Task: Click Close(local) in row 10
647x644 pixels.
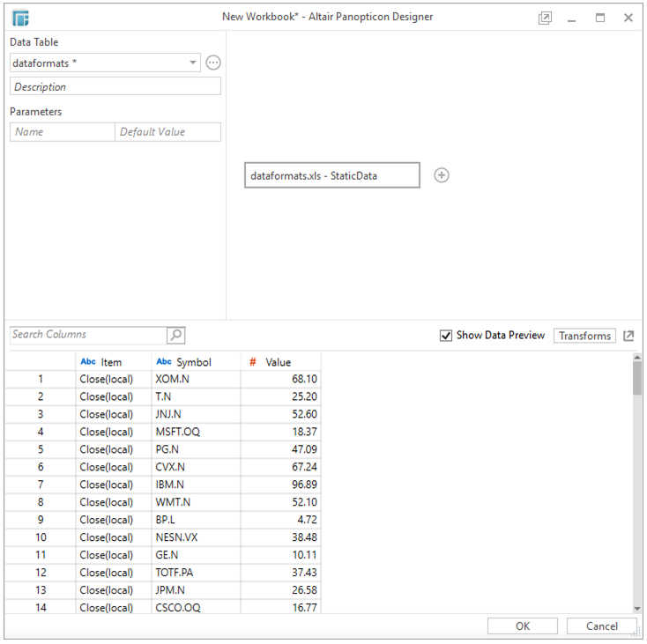Action: (114, 537)
